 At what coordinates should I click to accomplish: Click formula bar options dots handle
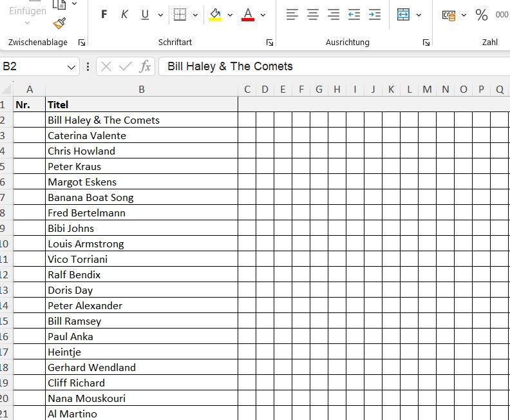(88, 67)
